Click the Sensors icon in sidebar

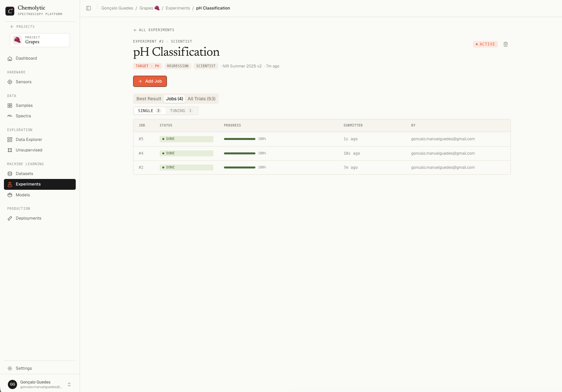[10, 82]
